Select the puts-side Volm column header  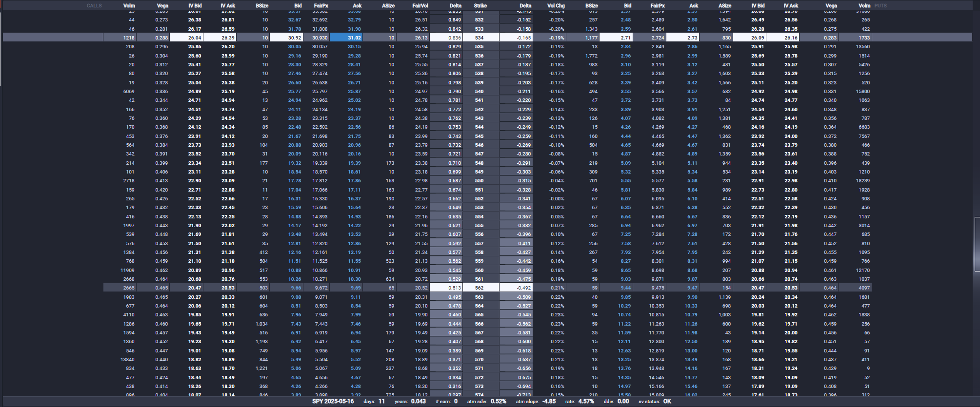point(864,6)
